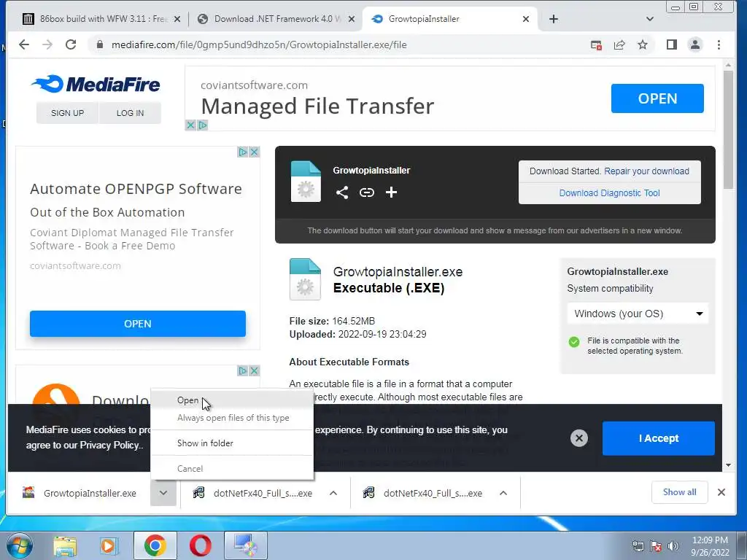
Task: Open a new browser tab
Action: coord(554,19)
